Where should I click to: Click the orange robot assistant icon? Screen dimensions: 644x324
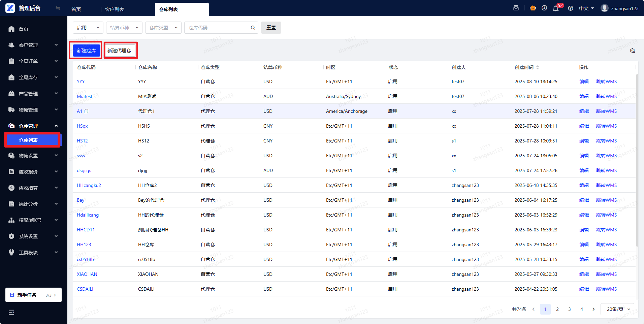pos(533,8)
